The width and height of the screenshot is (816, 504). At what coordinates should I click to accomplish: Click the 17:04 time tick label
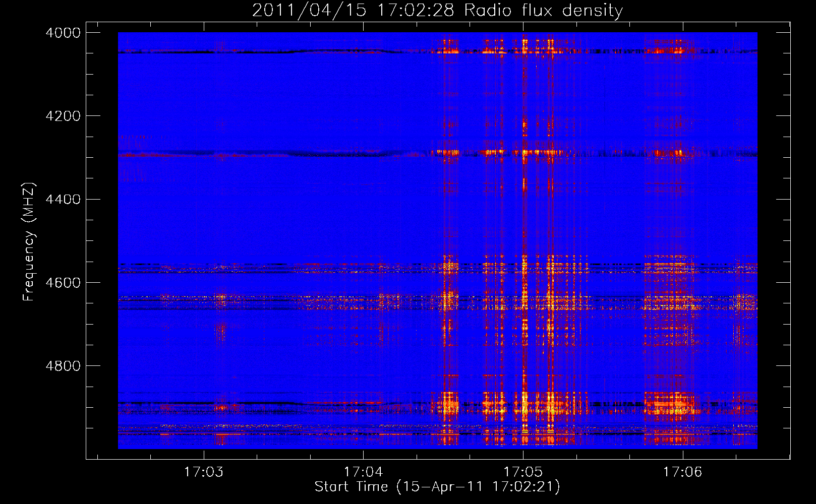click(x=364, y=472)
